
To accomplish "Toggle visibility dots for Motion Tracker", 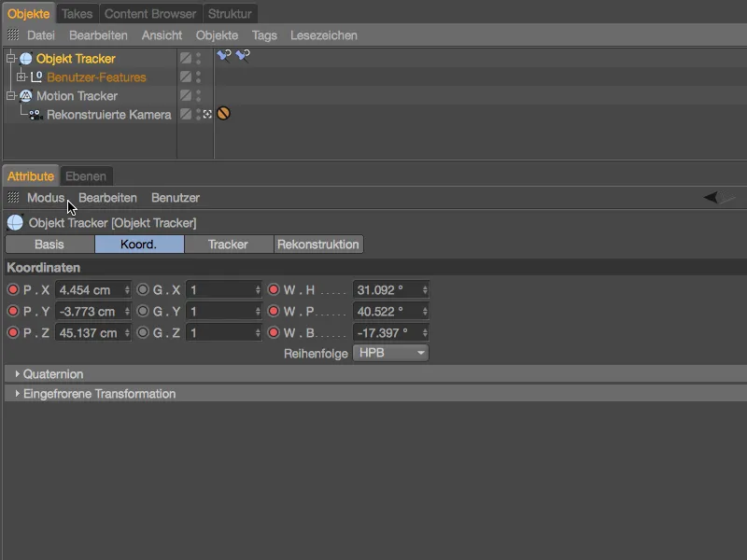I will pyautogui.click(x=199, y=96).
